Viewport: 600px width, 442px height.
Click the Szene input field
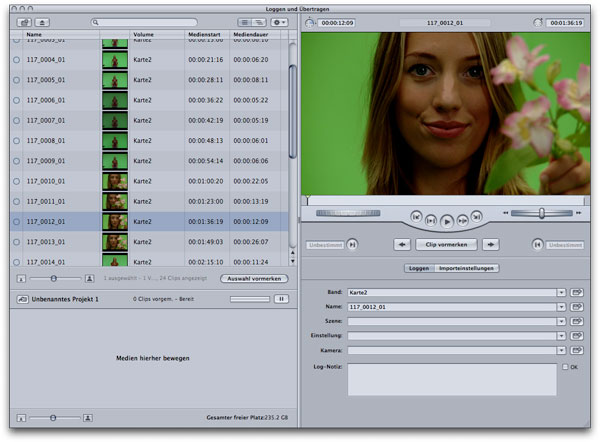click(452, 321)
